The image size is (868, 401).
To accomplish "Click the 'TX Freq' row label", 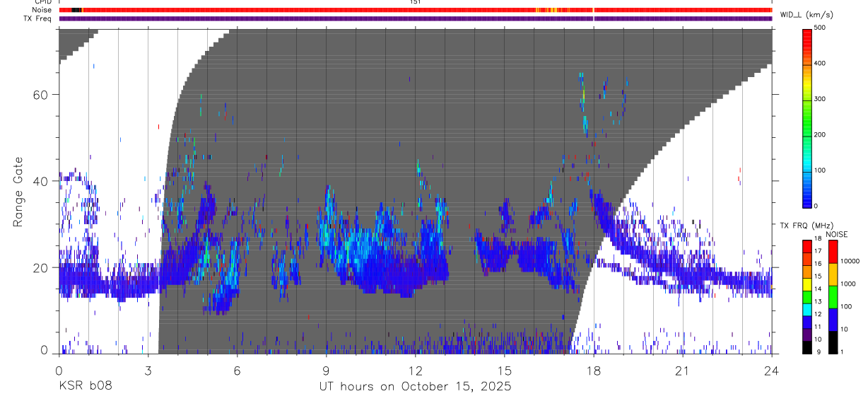I will (38, 18).
